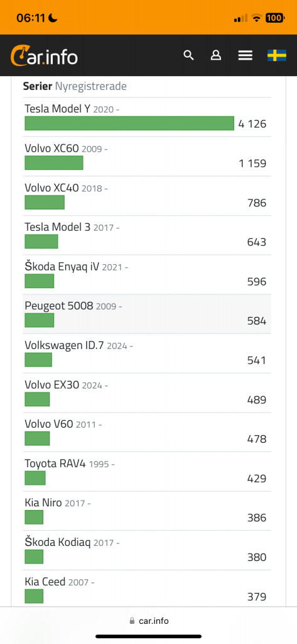This screenshot has width=297, height=644.
Task: Tap the lock icon in address bar
Action: (x=132, y=621)
